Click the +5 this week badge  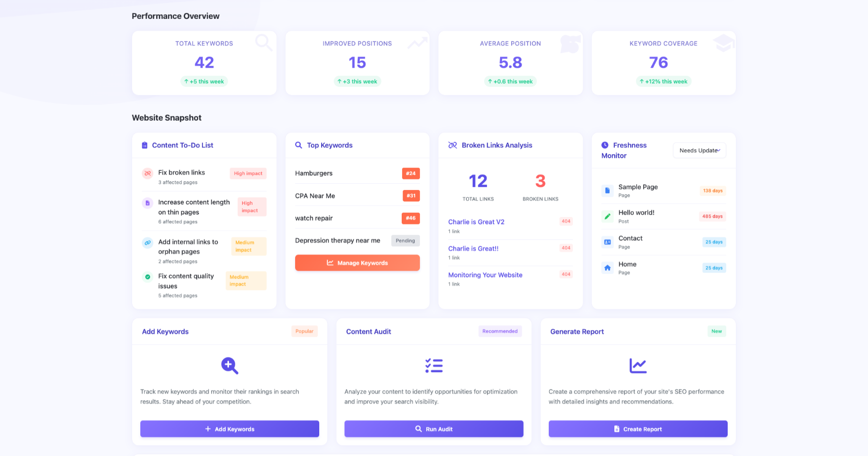[204, 81]
